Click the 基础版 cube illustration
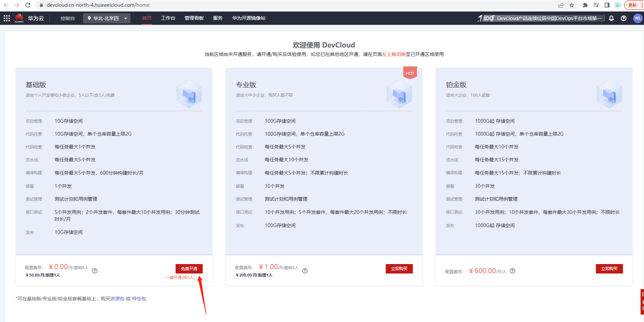The width and height of the screenshot is (644, 322). tap(189, 94)
